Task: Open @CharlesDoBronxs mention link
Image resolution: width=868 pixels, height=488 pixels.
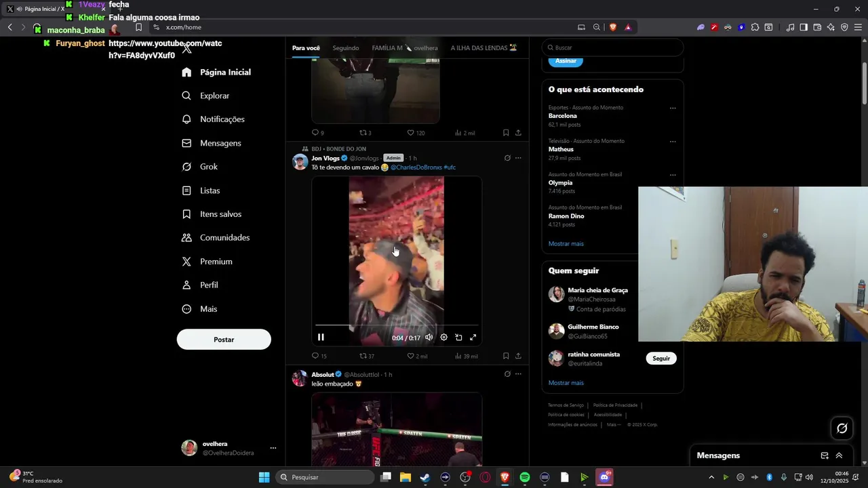Action: pyautogui.click(x=416, y=167)
